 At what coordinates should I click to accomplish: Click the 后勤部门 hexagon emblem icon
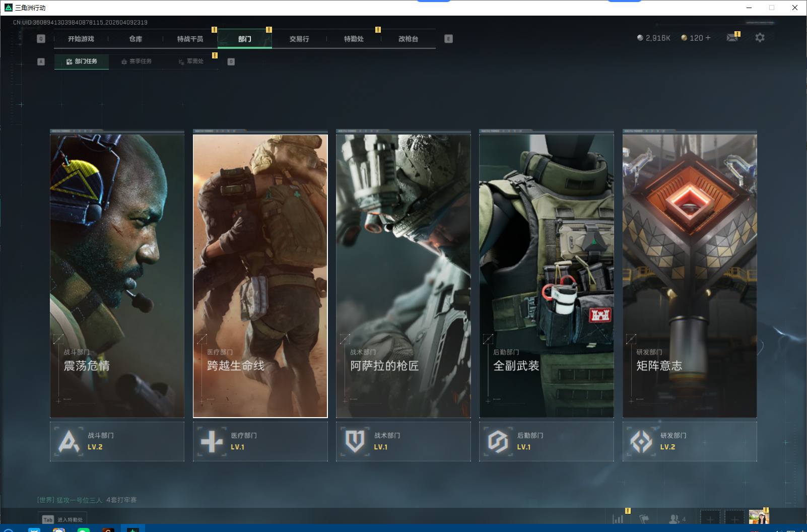(498, 441)
